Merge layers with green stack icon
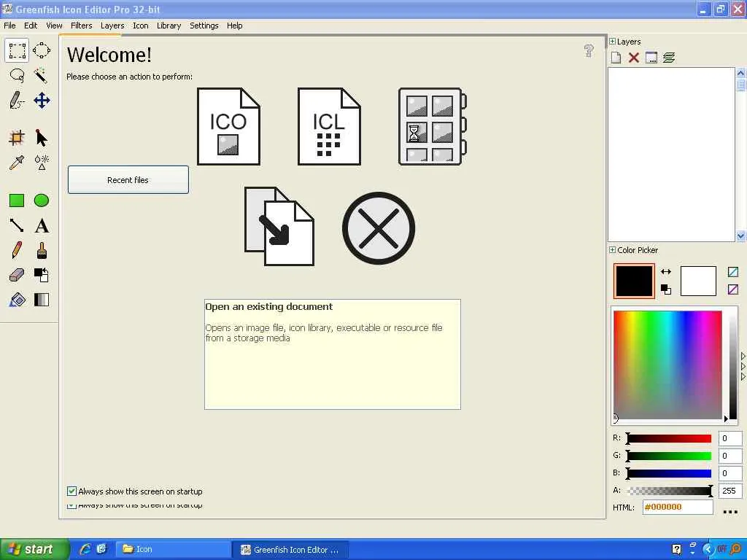 (669, 58)
